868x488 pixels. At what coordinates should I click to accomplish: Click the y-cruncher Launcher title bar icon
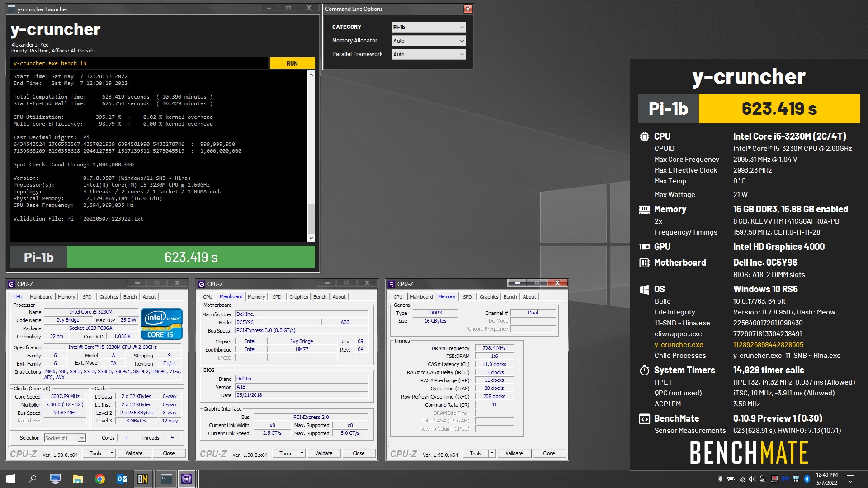[12, 9]
